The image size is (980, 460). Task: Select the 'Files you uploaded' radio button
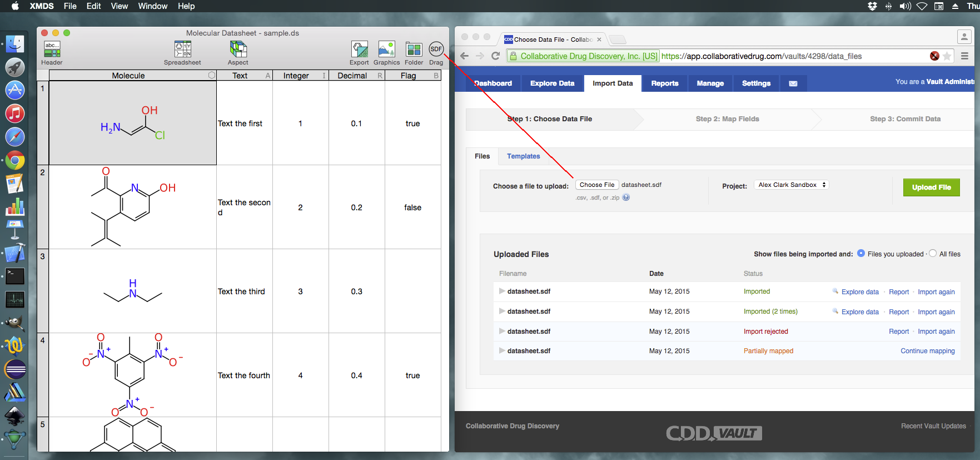[861, 254]
